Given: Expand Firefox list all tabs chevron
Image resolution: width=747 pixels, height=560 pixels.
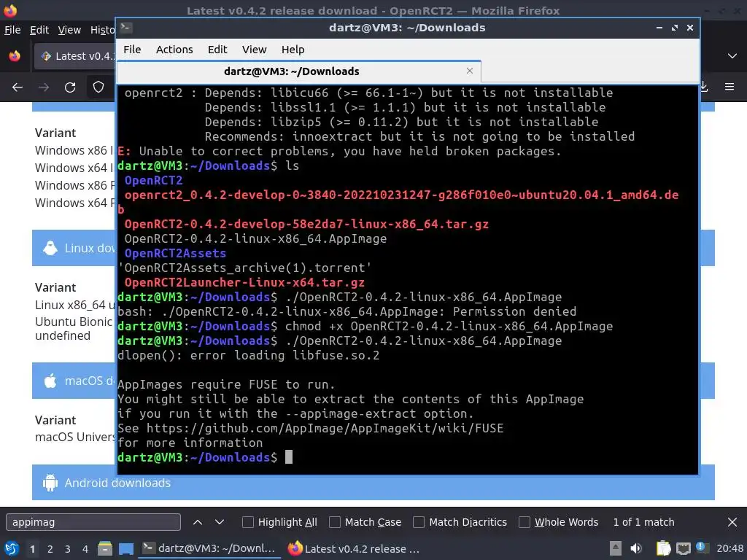Looking at the screenshot, I should [x=732, y=56].
